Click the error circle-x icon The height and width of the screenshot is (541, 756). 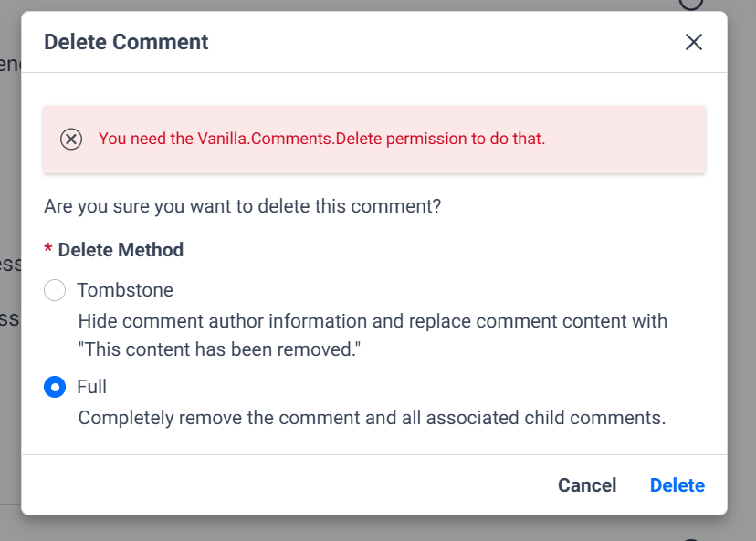coord(71,139)
